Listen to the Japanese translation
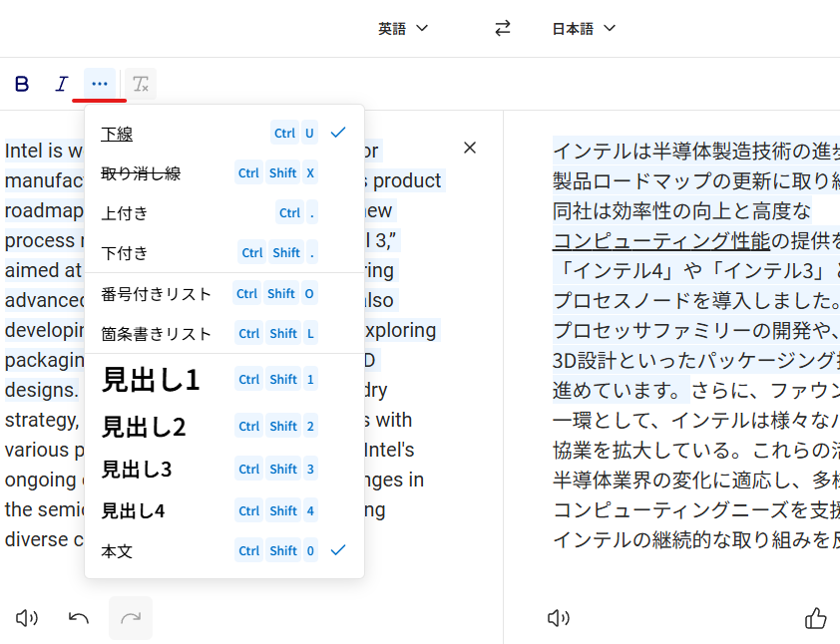This screenshot has height=644, width=840. [559, 618]
